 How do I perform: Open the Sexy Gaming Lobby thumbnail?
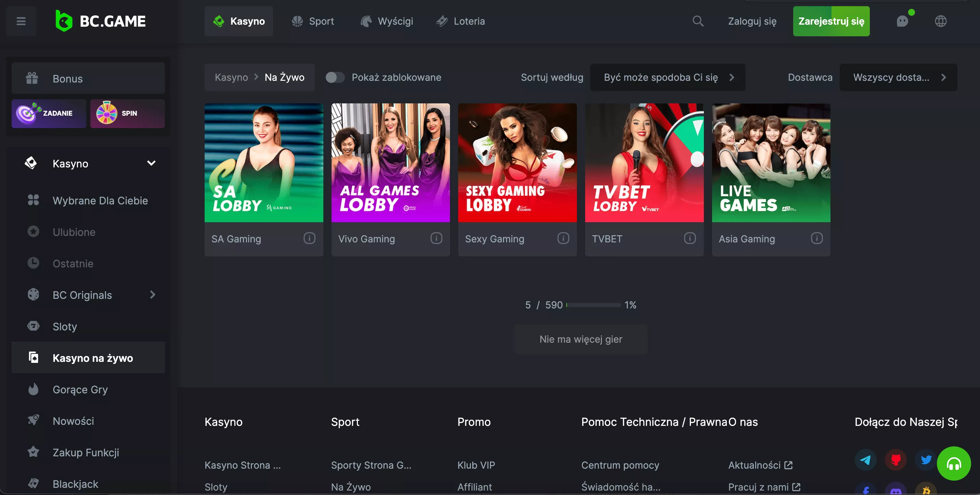click(x=517, y=163)
